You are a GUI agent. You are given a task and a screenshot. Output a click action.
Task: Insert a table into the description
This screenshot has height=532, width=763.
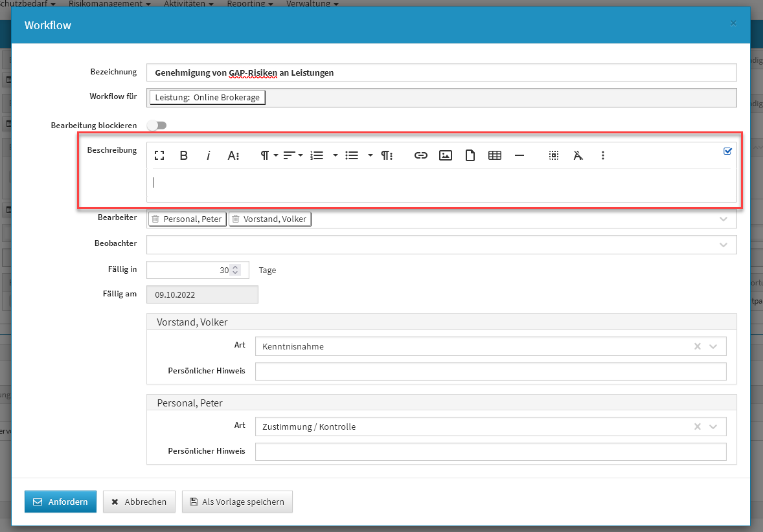(495, 155)
